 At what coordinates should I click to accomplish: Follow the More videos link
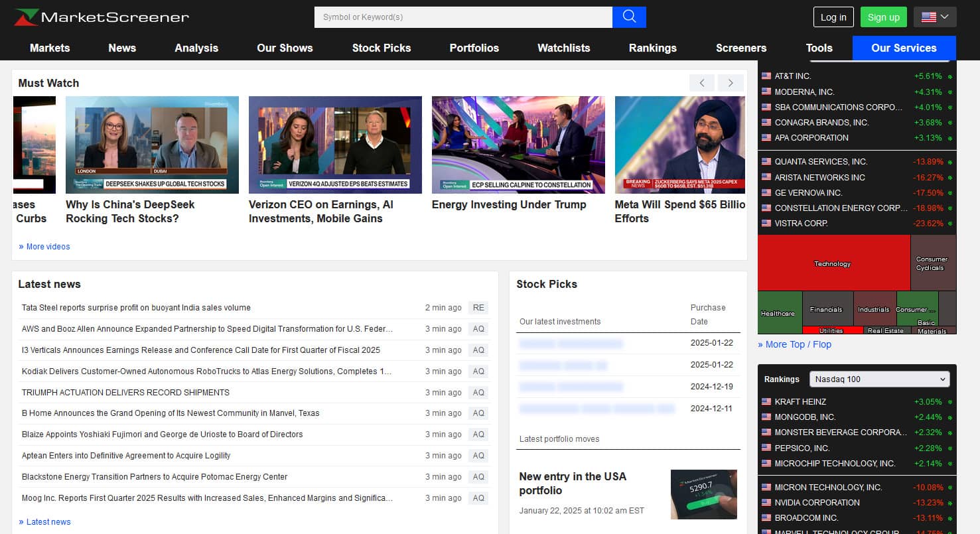click(x=44, y=247)
